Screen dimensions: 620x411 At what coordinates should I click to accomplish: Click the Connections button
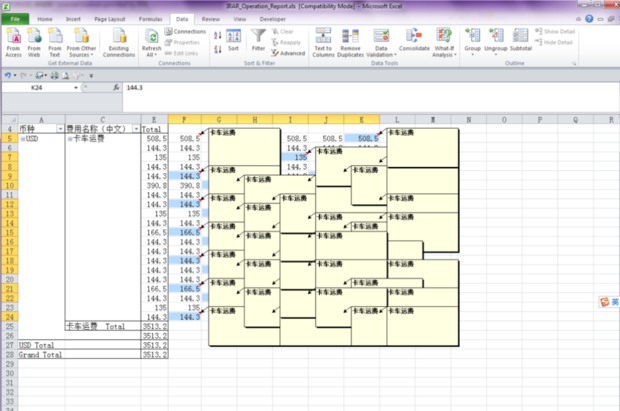pyautogui.click(x=185, y=31)
